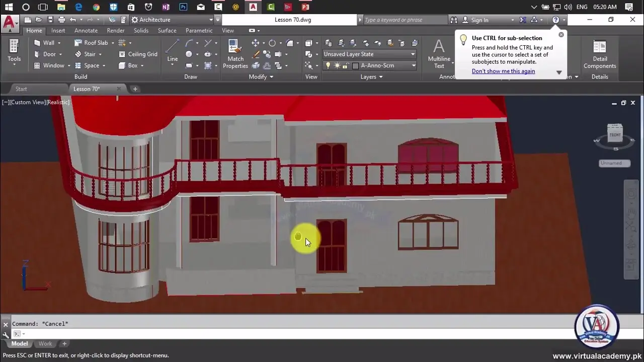Select the Door tool

pyautogui.click(x=44, y=54)
